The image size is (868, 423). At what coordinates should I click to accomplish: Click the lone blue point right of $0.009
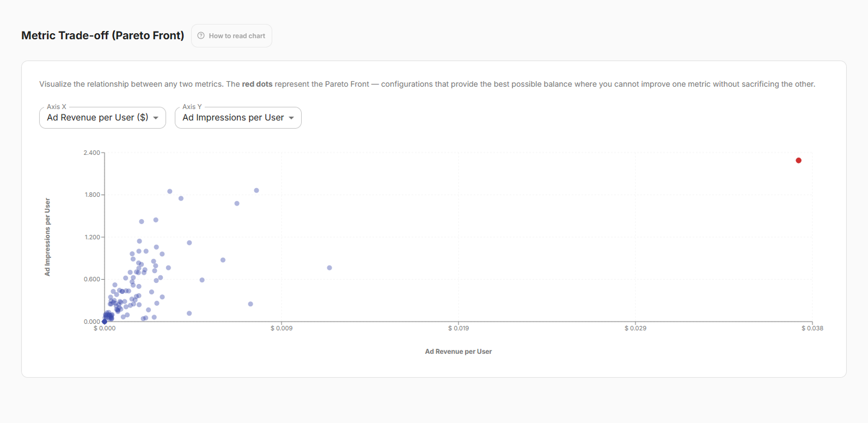click(329, 268)
